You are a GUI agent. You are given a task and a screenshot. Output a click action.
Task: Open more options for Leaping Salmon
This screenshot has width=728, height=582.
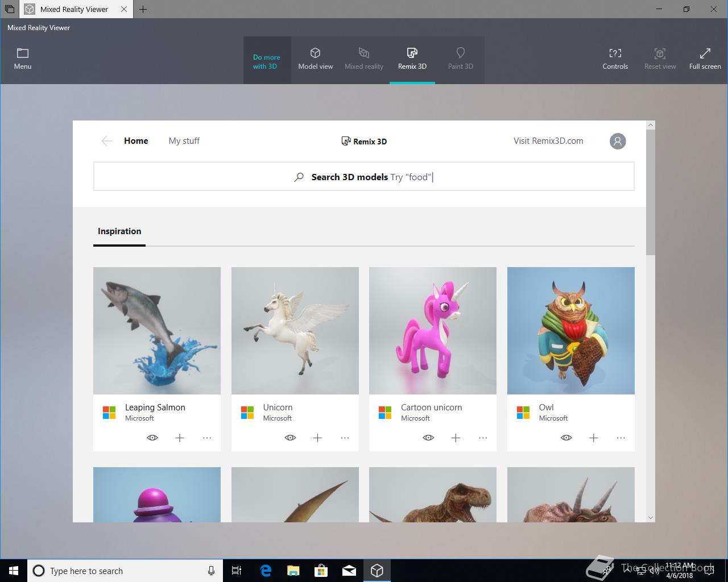(x=207, y=438)
